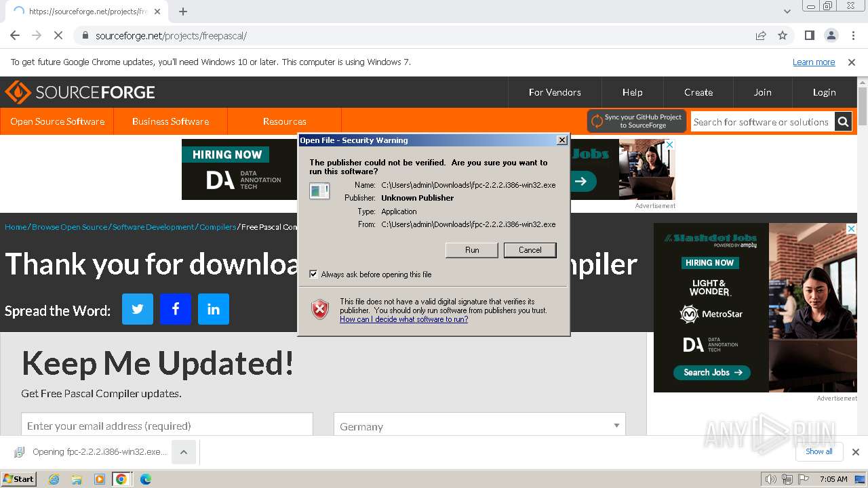This screenshot has height=488, width=868.
Task: Open the Chrome three-dot menu
Action: (852, 35)
